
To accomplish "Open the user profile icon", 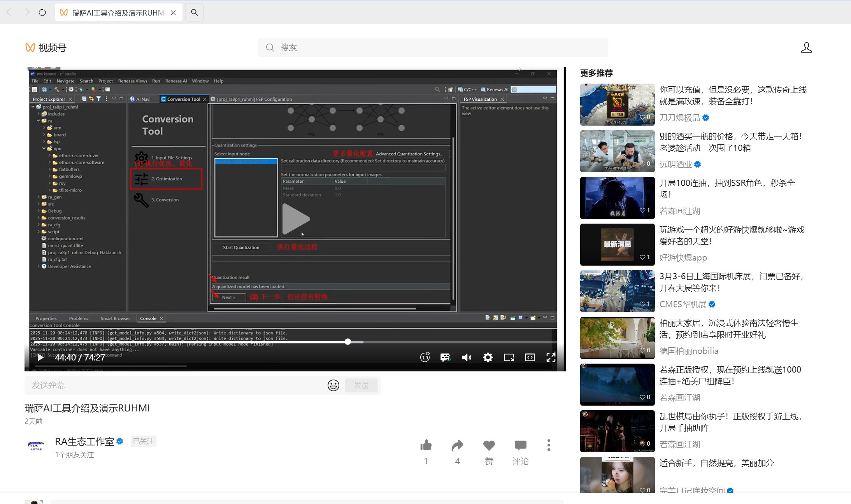I will point(806,47).
